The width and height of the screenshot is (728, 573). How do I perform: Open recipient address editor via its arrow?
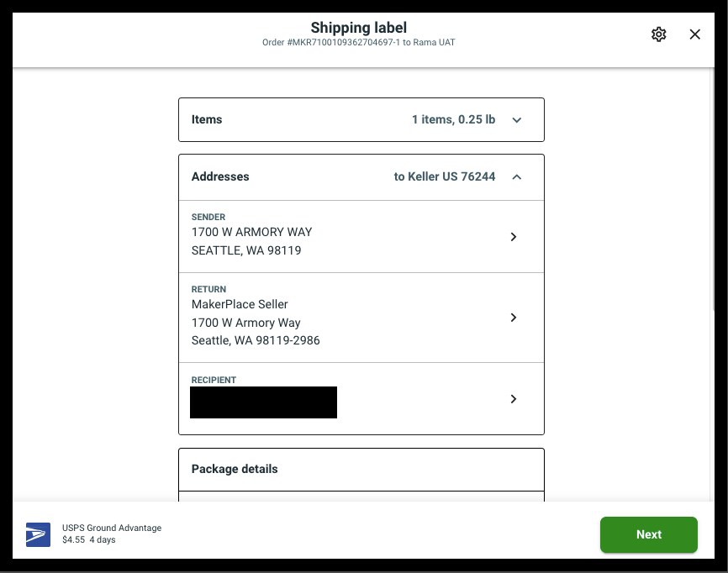point(514,399)
